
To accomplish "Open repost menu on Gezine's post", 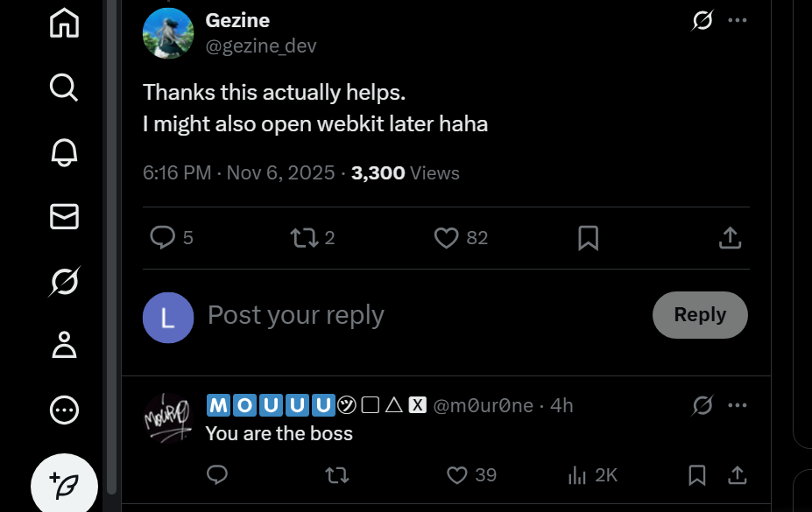I will 303,237.
